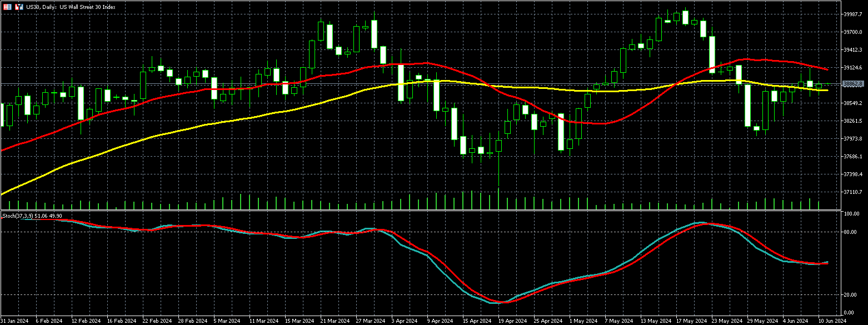The width and height of the screenshot is (868, 325).
Task: Click the 11 Mar 2024 date marker
Action: click(263, 321)
